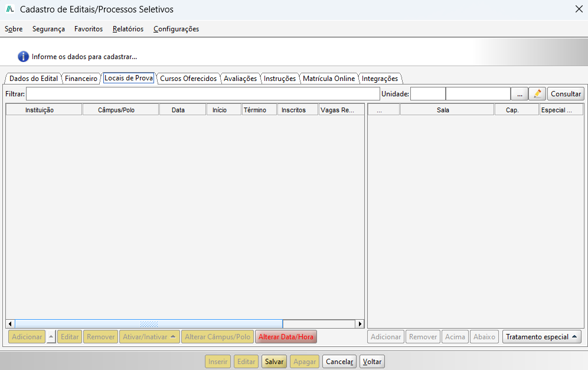Open the Unidade lookup ellipsis button
The image size is (588, 370).
(x=520, y=94)
